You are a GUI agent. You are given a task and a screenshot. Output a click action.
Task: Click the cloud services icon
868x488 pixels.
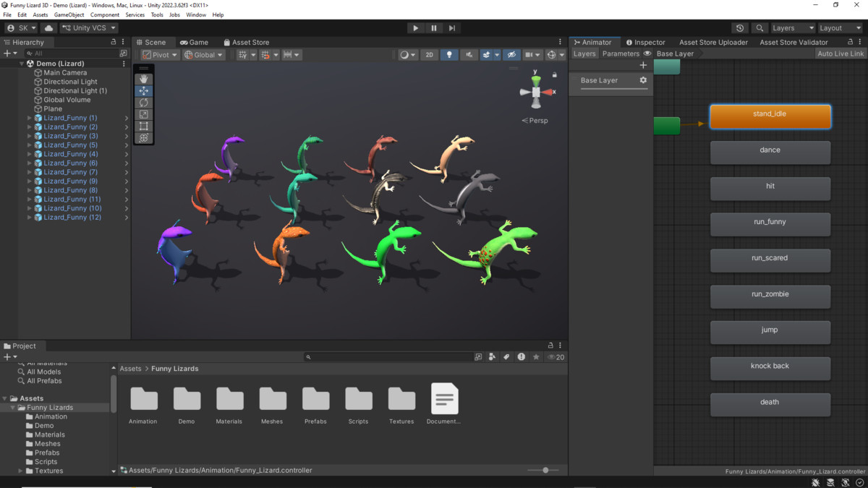click(x=49, y=28)
